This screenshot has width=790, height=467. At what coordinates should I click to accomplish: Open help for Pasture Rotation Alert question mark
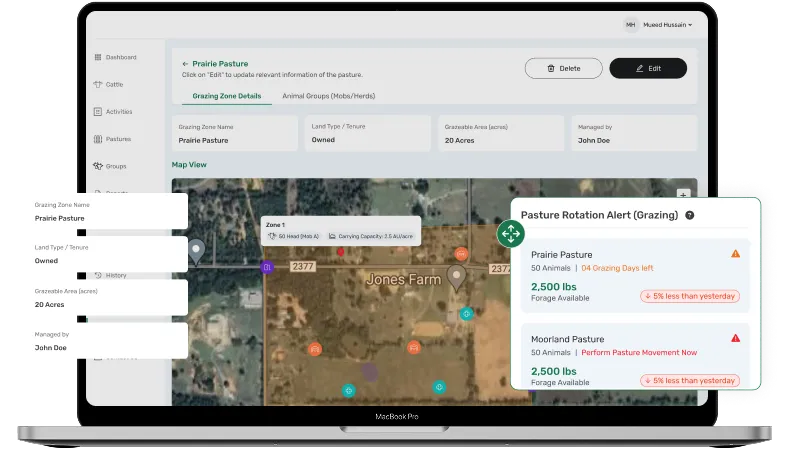click(690, 215)
